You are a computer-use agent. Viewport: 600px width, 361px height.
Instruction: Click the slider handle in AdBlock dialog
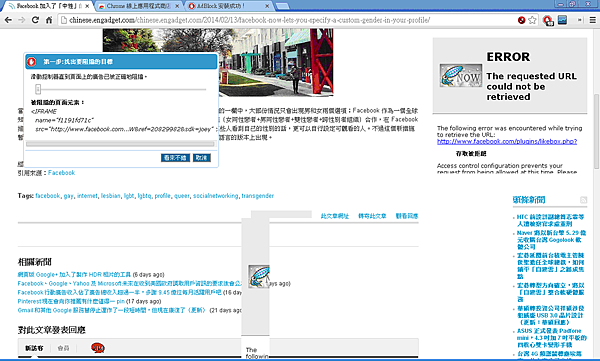pyautogui.click(x=38, y=89)
